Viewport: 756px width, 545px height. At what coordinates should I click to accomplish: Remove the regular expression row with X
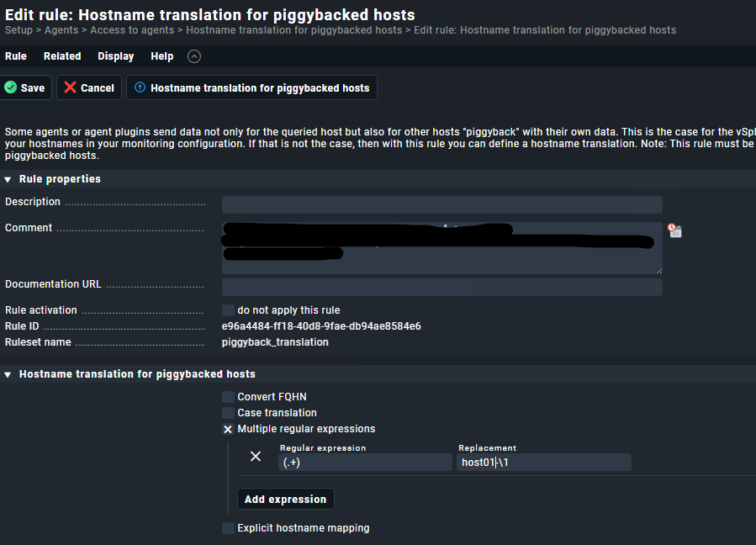[256, 457]
